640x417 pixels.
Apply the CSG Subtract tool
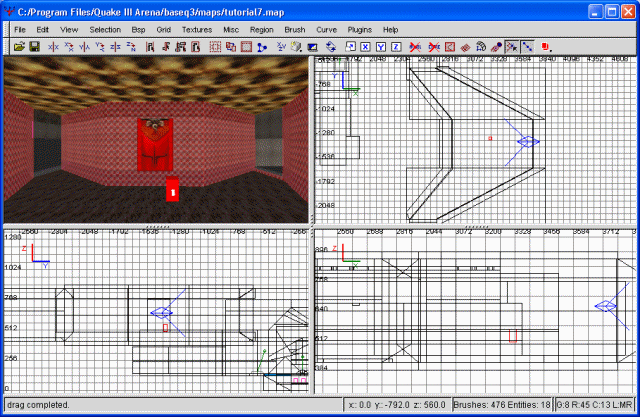(231, 47)
